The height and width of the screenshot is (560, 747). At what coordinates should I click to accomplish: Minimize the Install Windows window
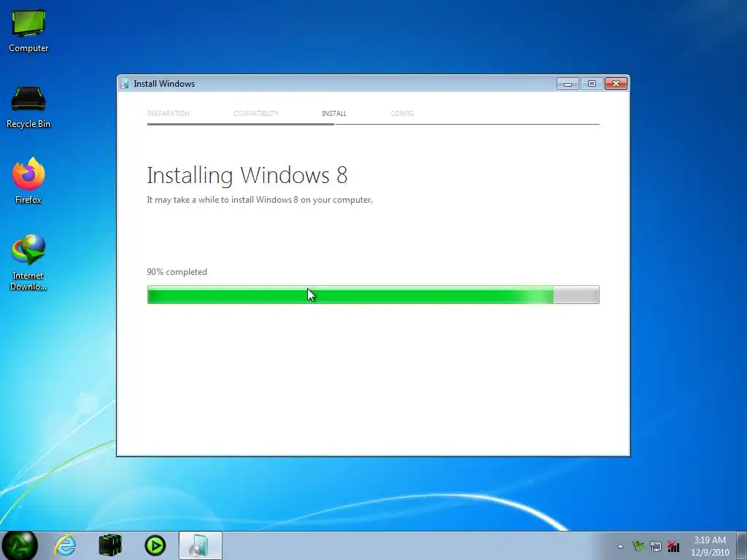tap(568, 84)
